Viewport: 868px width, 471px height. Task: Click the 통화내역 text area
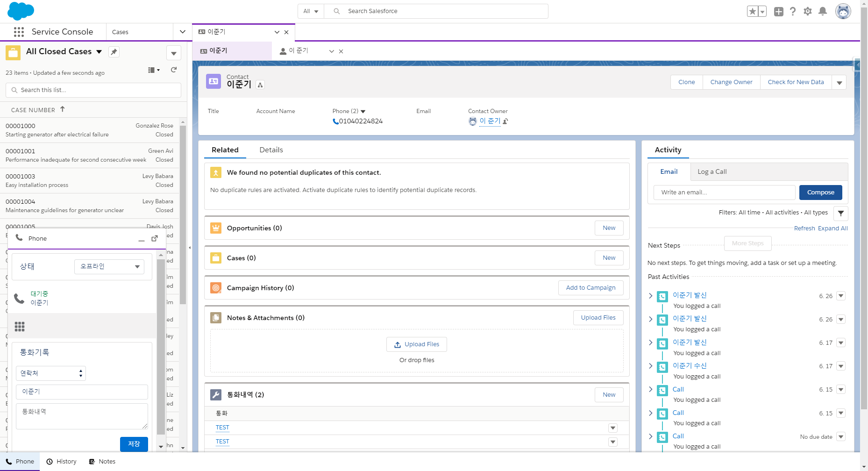82,416
